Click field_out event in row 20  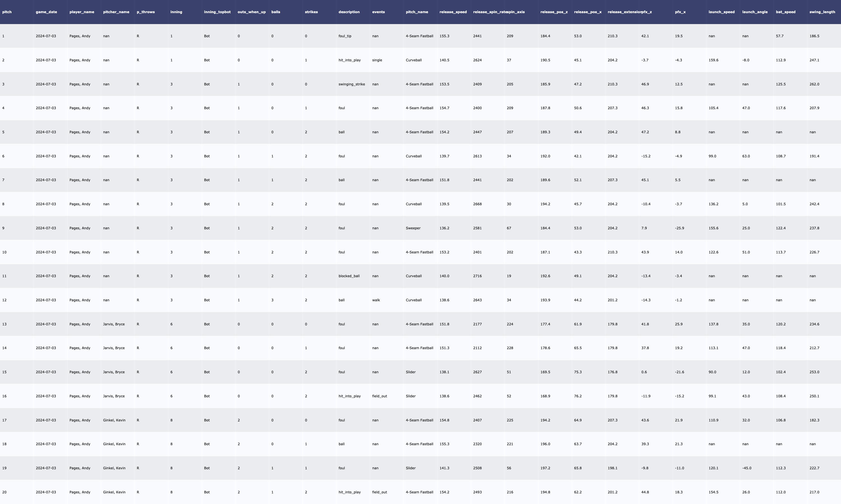coord(379,492)
